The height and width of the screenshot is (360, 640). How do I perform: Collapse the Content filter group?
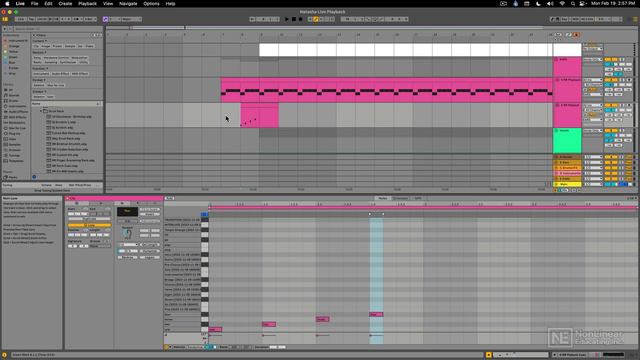point(40,41)
